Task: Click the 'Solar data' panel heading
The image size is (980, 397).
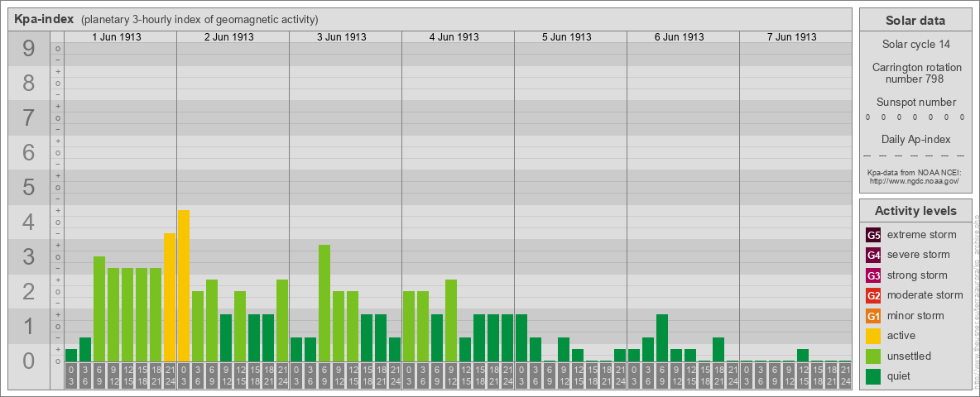Action: click(915, 21)
